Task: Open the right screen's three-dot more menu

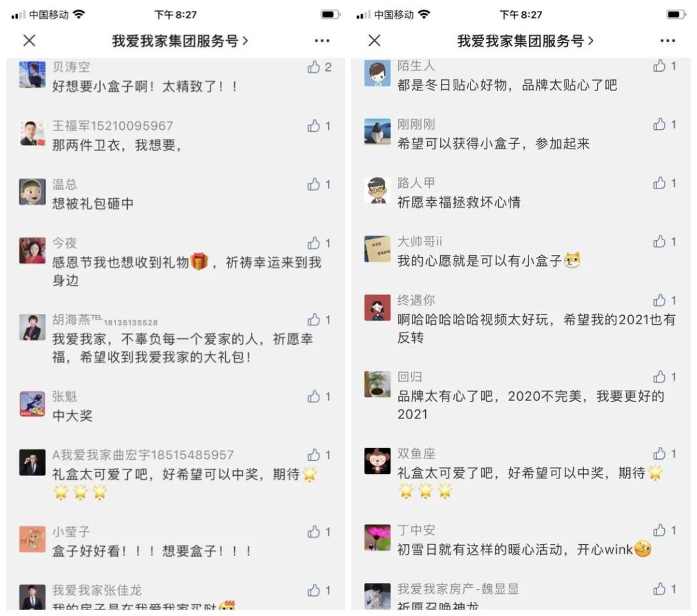Action: (668, 41)
